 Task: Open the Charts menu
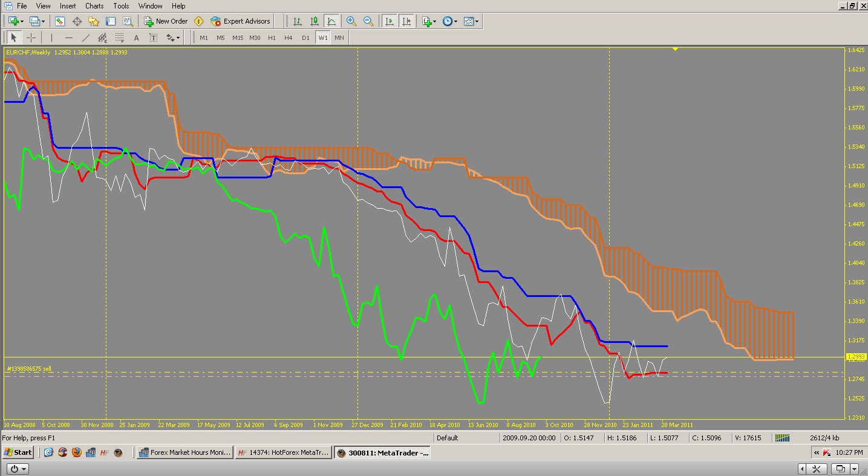[94, 6]
